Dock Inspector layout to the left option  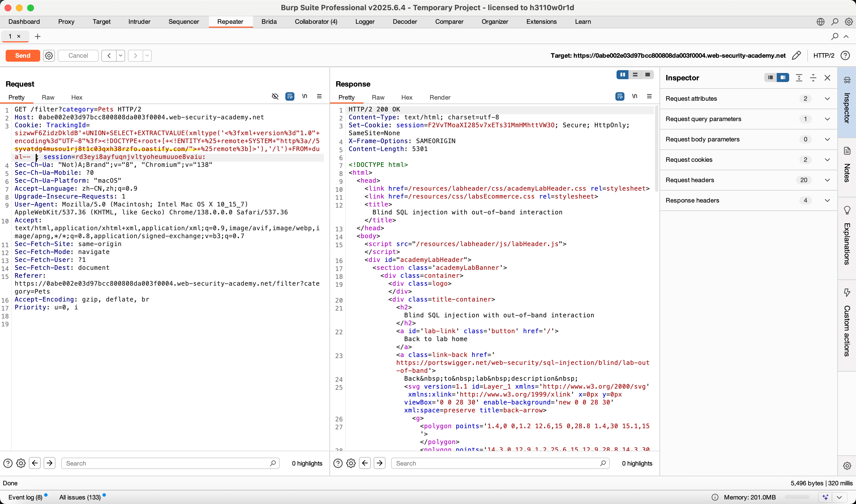(x=770, y=78)
